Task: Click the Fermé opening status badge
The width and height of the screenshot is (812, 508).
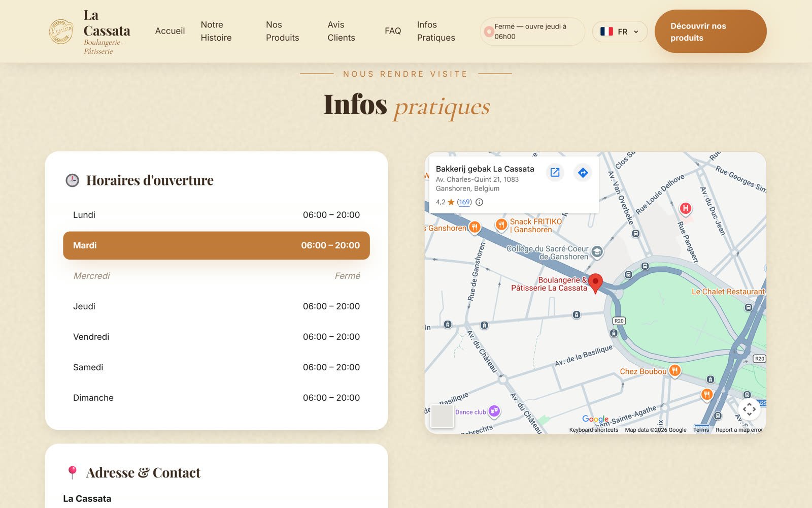Action: (x=532, y=31)
